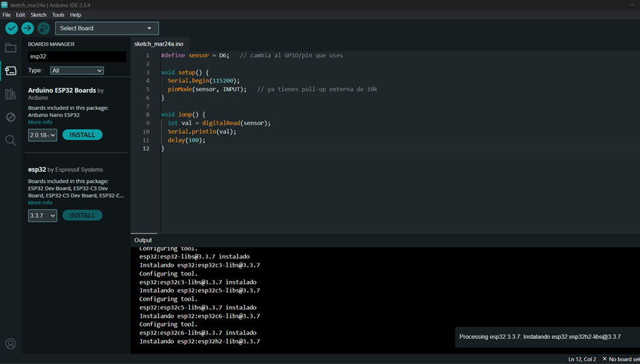Open the Debug panel sidebar icon

click(11, 117)
